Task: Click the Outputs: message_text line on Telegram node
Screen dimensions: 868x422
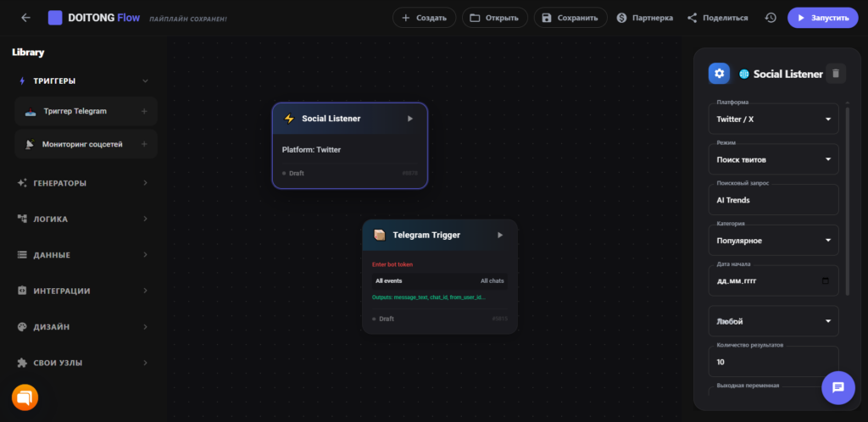Action: (x=429, y=297)
